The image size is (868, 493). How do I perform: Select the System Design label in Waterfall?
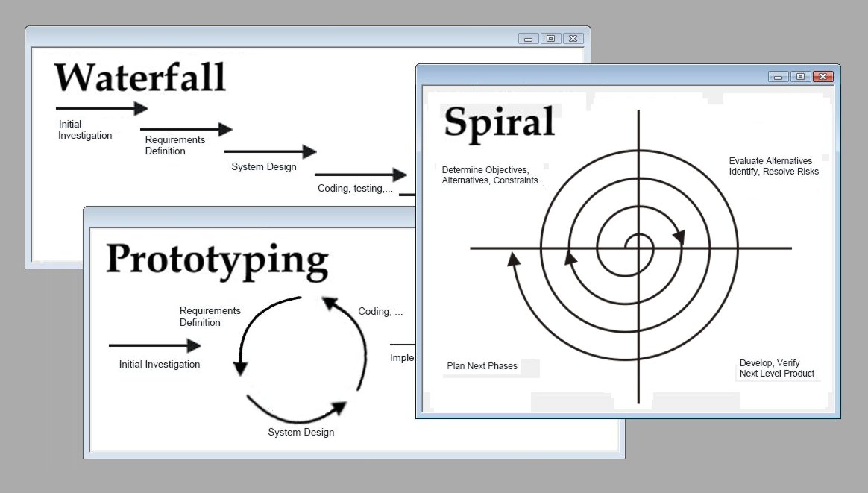(x=263, y=166)
